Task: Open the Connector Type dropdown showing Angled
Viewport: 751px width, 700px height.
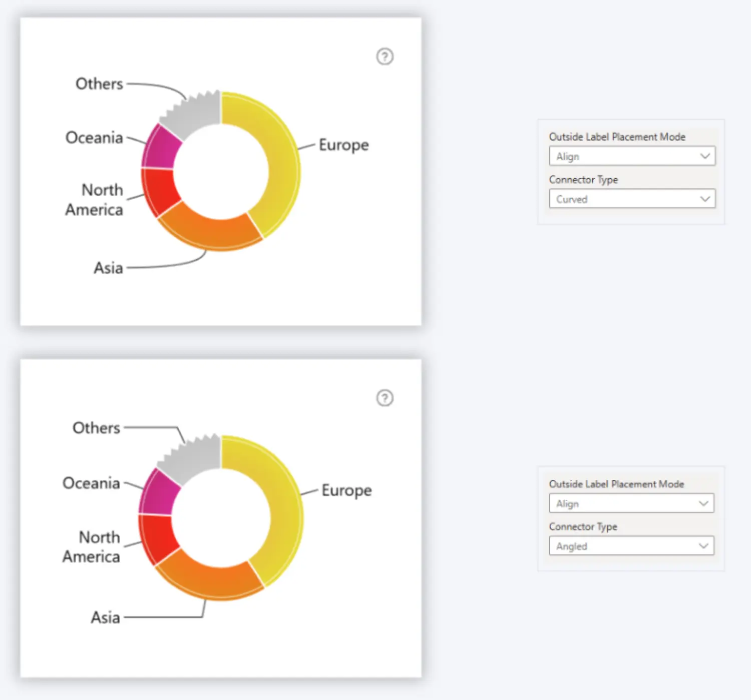Action: [x=631, y=546]
